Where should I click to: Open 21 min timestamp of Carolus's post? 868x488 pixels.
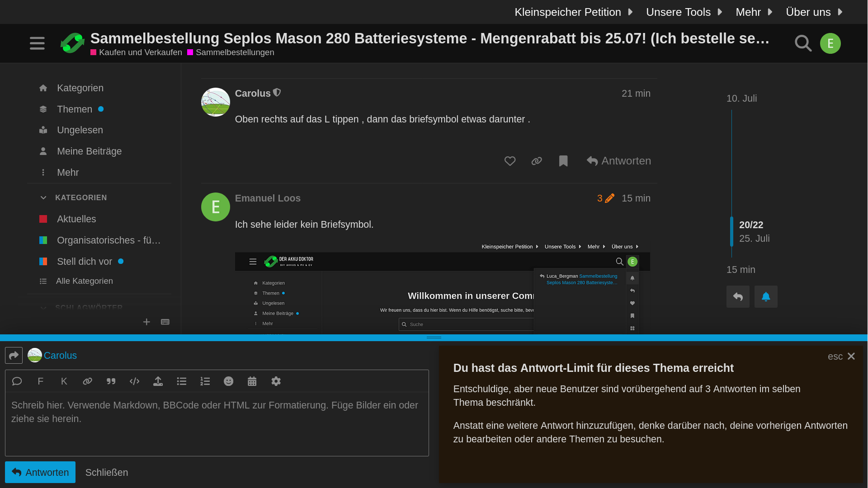pyautogui.click(x=636, y=94)
